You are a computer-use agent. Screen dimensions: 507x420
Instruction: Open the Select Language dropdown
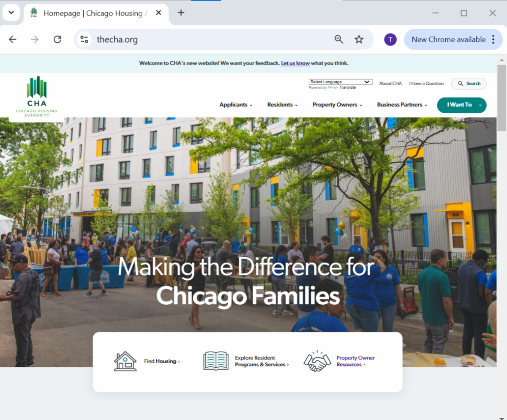point(341,82)
